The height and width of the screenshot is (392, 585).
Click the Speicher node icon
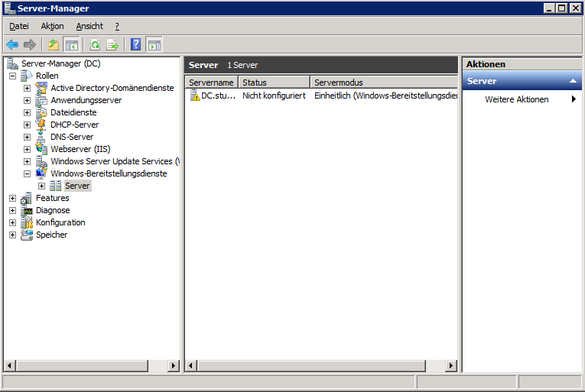27,235
